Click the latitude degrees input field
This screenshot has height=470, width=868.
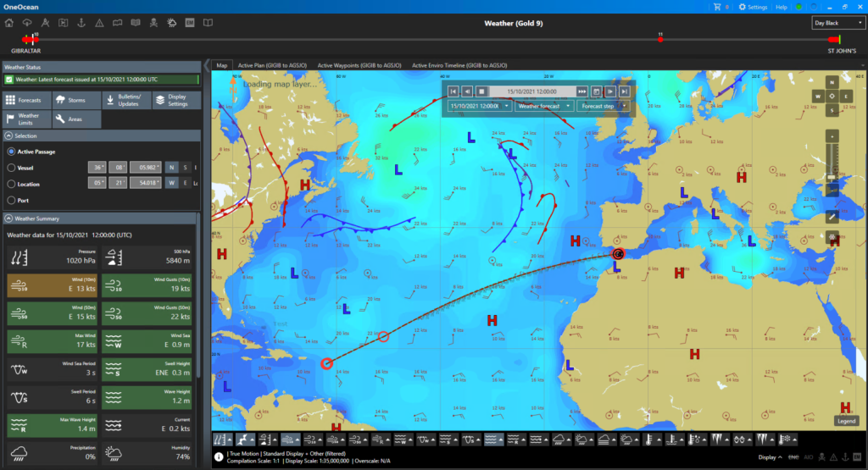pos(97,168)
